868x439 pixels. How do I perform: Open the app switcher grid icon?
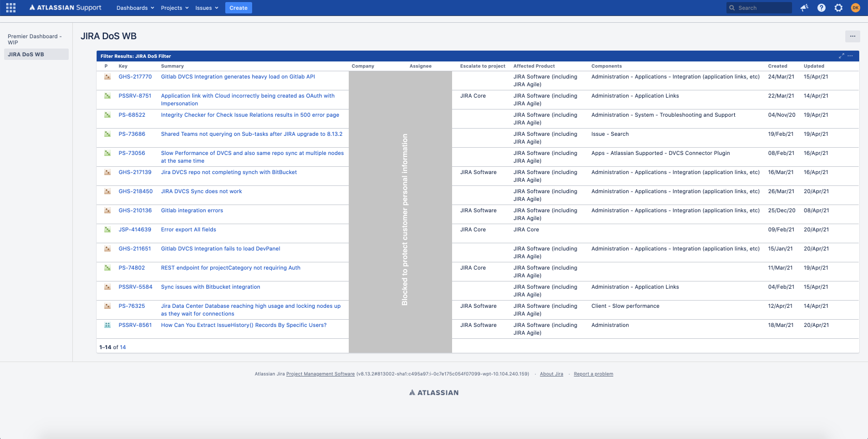pyautogui.click(x=11, y=8)
